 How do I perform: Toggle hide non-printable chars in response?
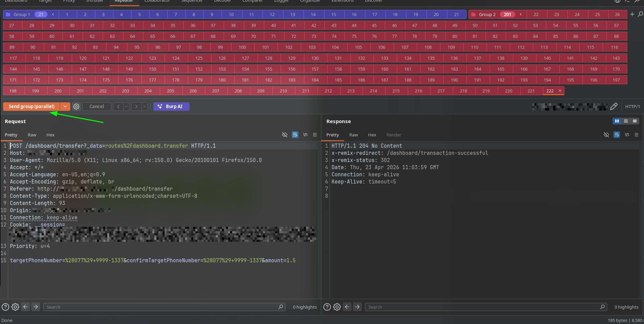point(606,135)
